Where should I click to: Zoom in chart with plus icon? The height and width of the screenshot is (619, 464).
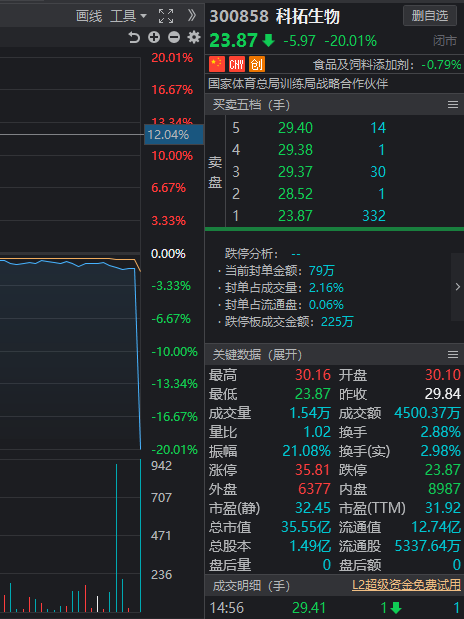tap(154, 38)
